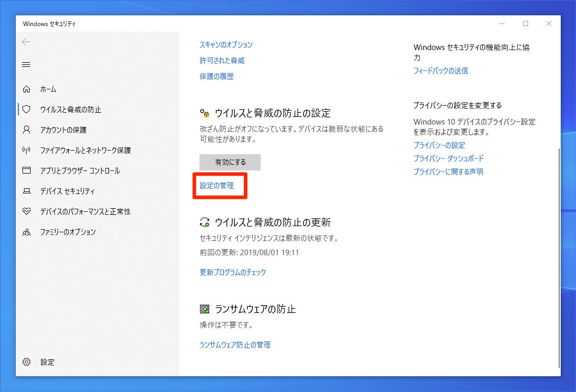Open 許可された脅威 link
Viewport: 576px width, 392px height.
click(222, 61)
